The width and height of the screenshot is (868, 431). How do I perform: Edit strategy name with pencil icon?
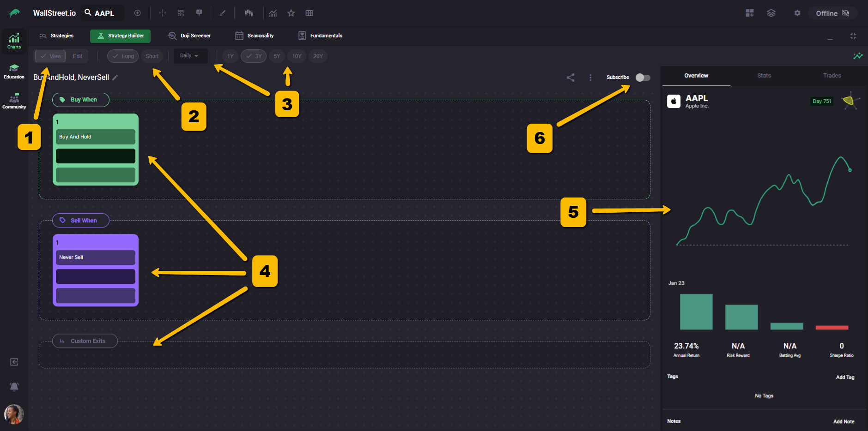coord(115,78)
